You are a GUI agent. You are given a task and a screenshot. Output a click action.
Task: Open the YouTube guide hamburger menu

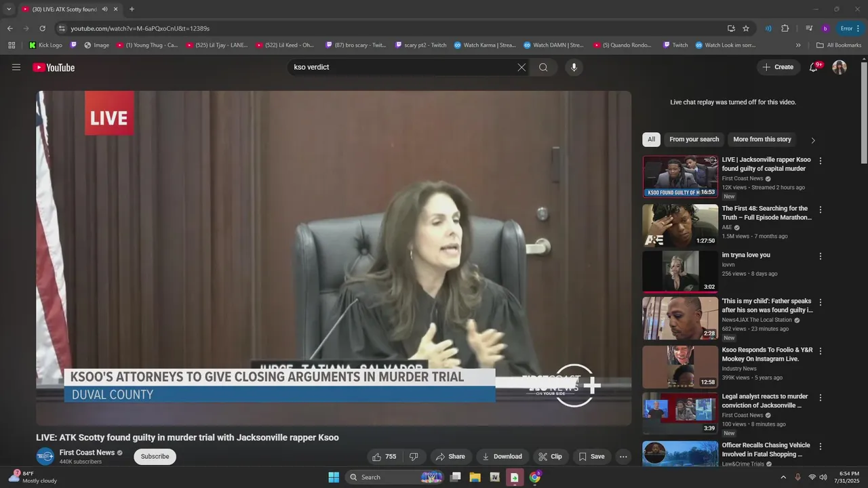16,67
